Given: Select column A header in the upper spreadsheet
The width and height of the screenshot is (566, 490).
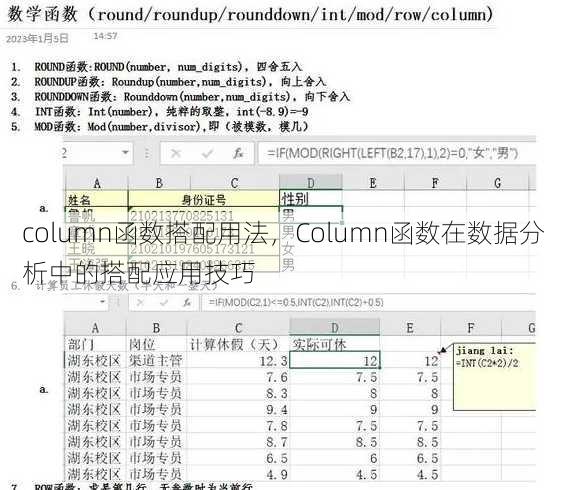Looking at the screenshot, I should (x=97, y=183).
